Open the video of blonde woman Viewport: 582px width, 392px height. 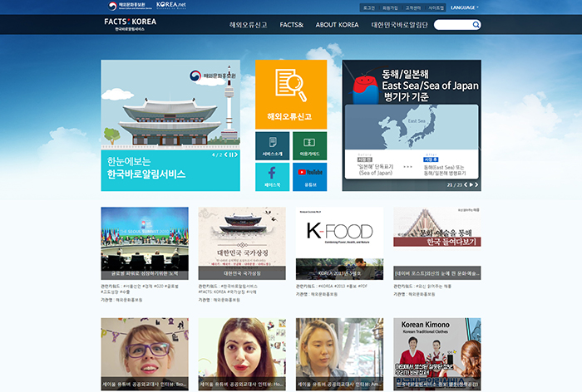point(339,354)
